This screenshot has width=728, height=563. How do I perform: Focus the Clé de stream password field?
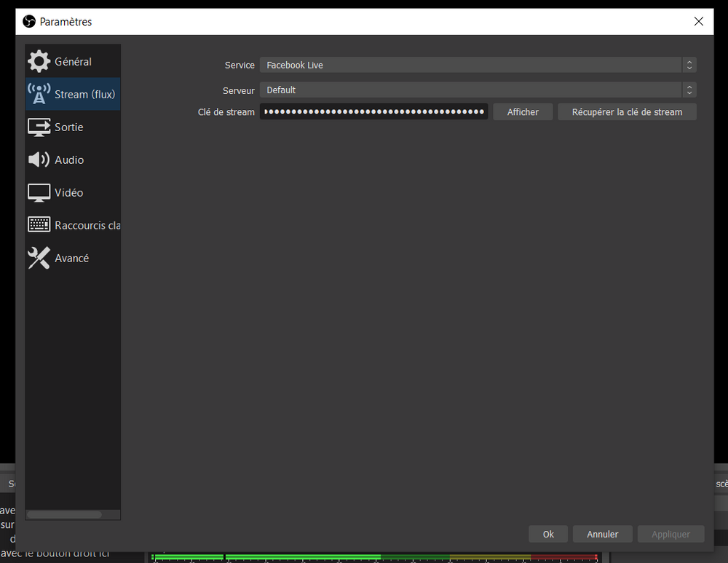click(x=373, y=111)
